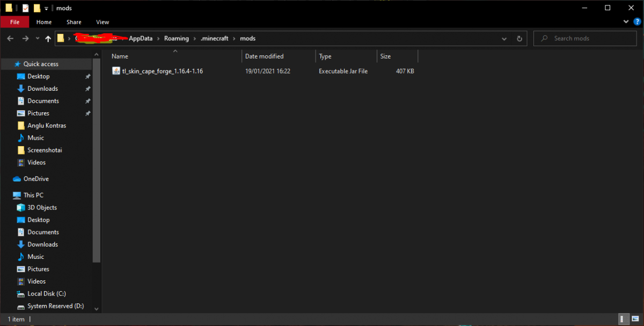Screen dimensions: 644x326
Task: Click the Roaming breadcrumb segment
Action: (177, 39)
